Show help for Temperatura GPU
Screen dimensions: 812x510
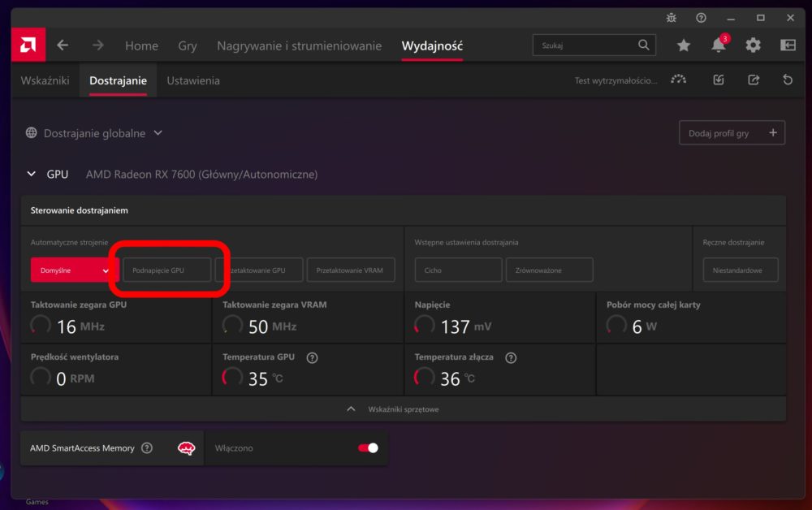click(312, 357)
